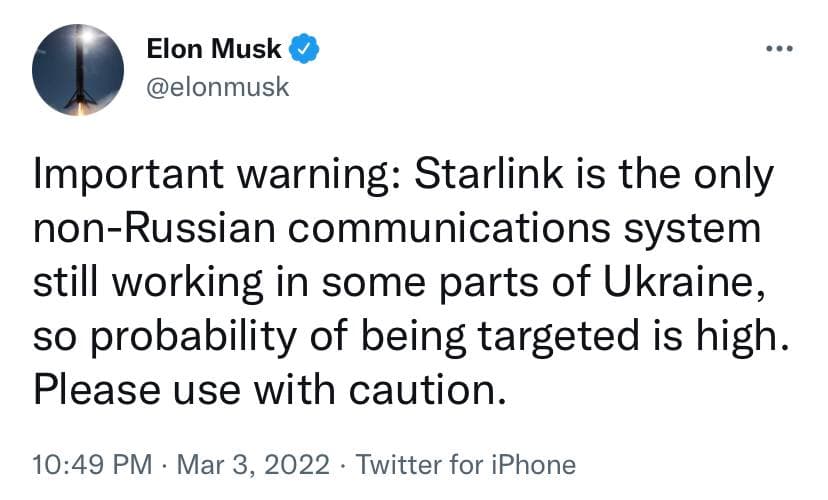
Task: Click the "Elon Musk" display name
Action: pyautogui.click(x=214, y=49)
